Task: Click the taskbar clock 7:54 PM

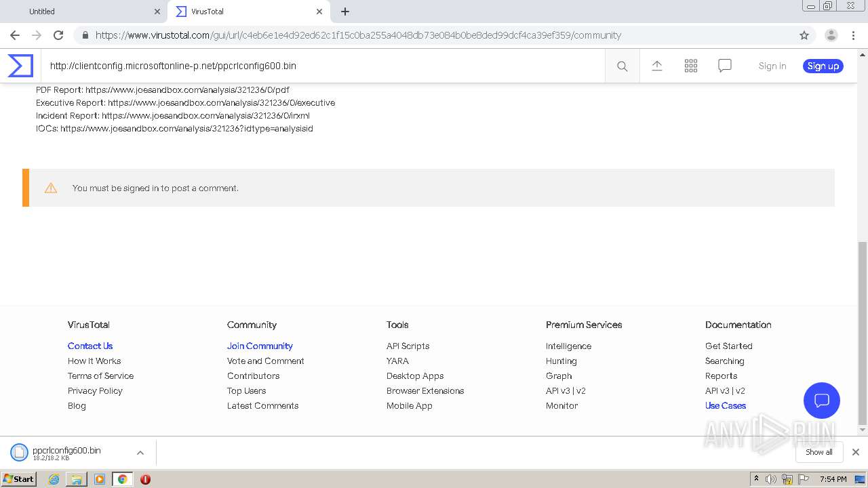Action: click(x=833, y=479)
